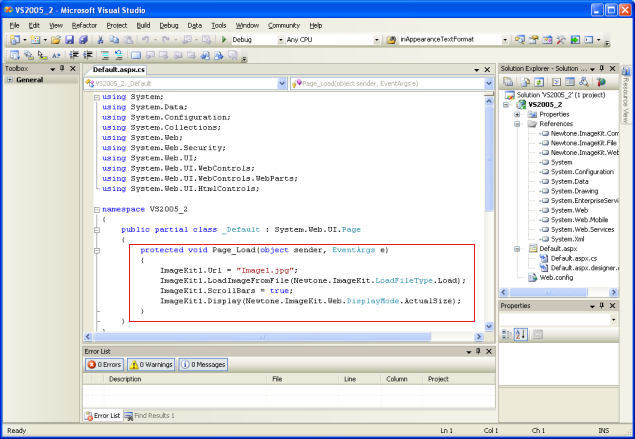This screenshot has height=439, width=635.
Task: Open the Refactor menu
Action: pyautogui.click(x=84, y=26)
